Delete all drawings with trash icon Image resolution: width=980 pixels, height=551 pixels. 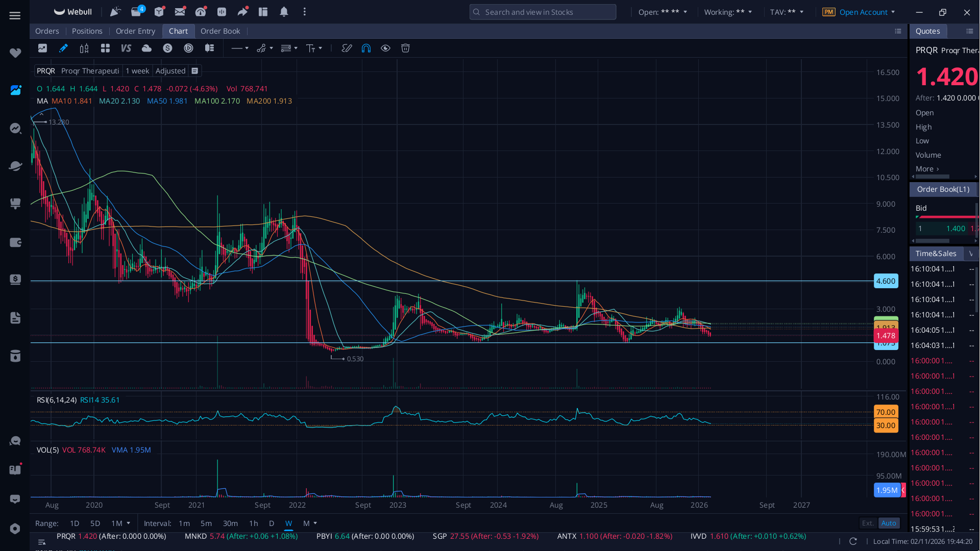coord(405,48)
